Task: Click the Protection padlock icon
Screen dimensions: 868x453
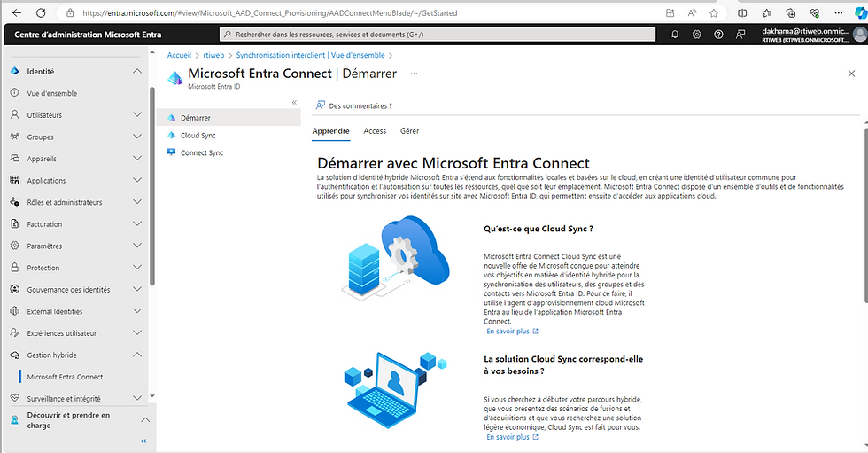Action: [15, 268]
